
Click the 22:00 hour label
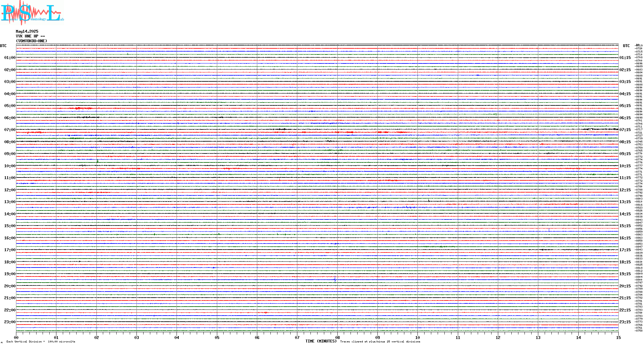coord(10,310)
